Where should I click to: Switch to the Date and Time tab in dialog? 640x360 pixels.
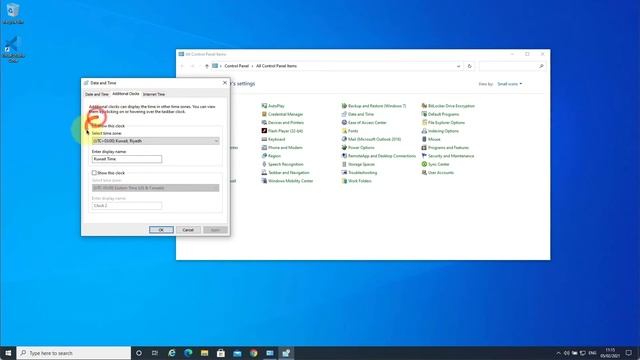click(x=97, y=94)
